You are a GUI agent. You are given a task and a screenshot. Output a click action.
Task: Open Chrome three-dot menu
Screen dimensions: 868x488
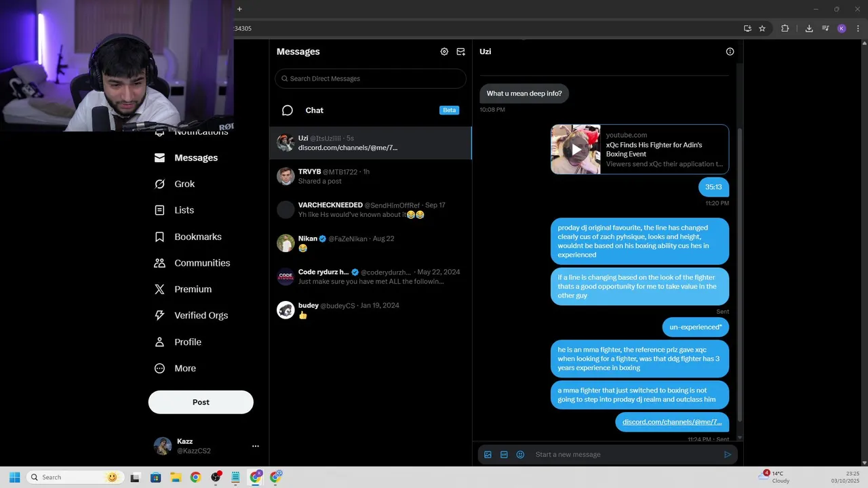pyautogui.click(x=857, y=28)
